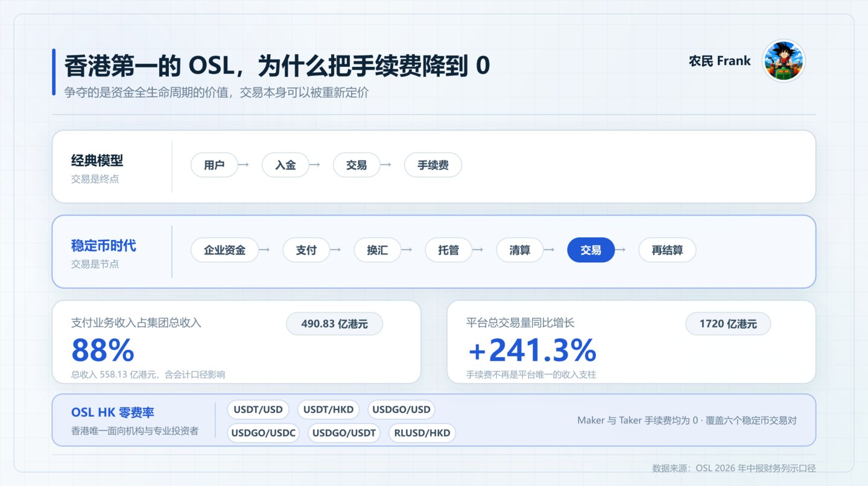
Task: Click the 交易 pill in 经典模型 row
Action: tap(356, 165)
